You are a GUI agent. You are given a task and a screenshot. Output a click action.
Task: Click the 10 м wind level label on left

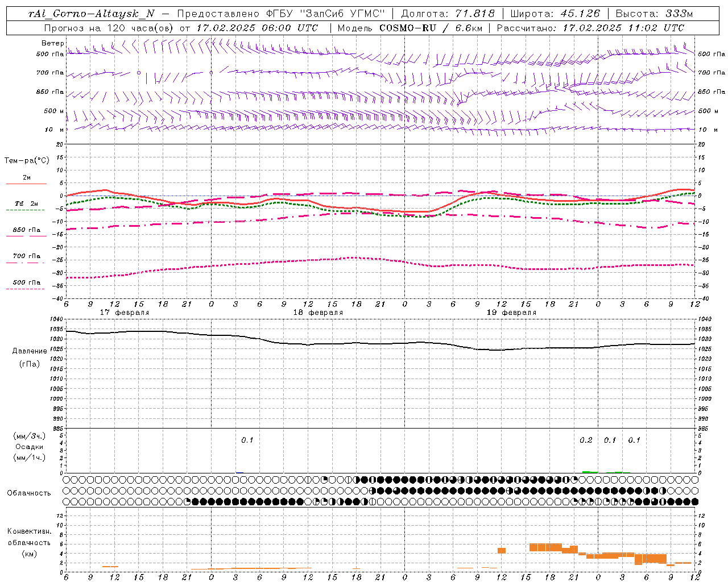tap(55, 130)
